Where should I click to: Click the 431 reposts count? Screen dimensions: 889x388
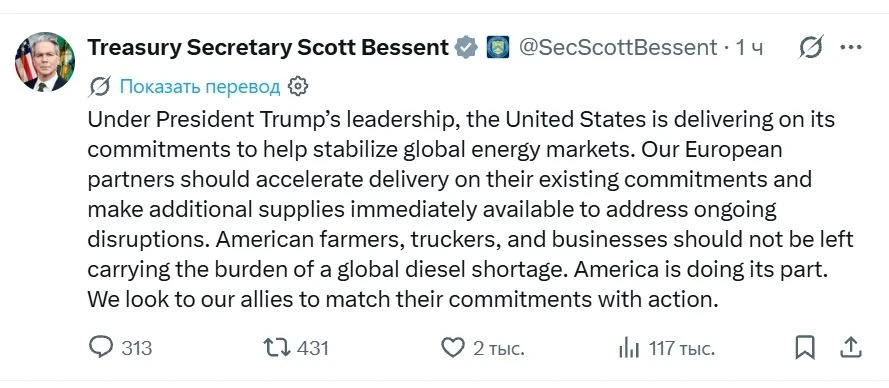pos(312,348)
